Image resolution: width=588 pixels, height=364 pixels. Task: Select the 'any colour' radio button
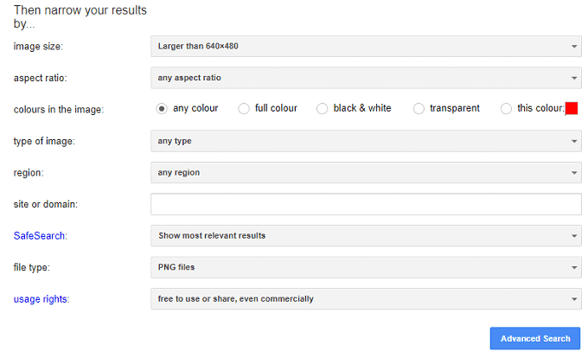pyautogui.click(x=161, y=109)
